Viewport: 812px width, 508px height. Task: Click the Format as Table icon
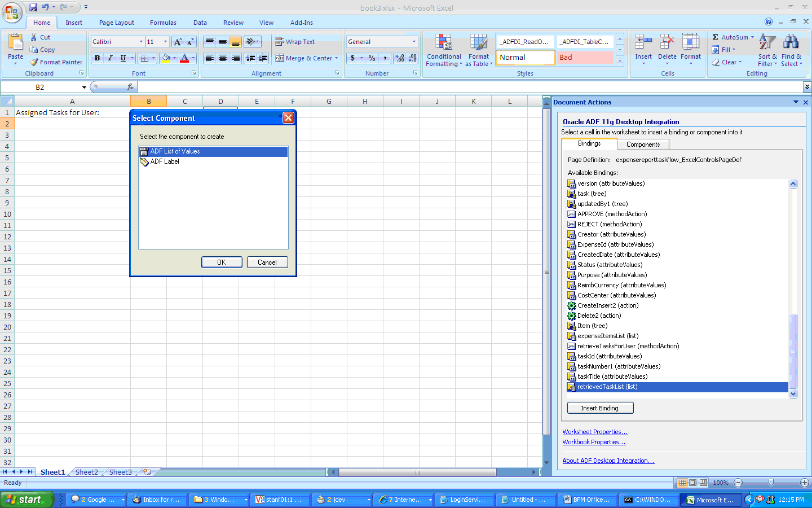[x=479, y=43]
